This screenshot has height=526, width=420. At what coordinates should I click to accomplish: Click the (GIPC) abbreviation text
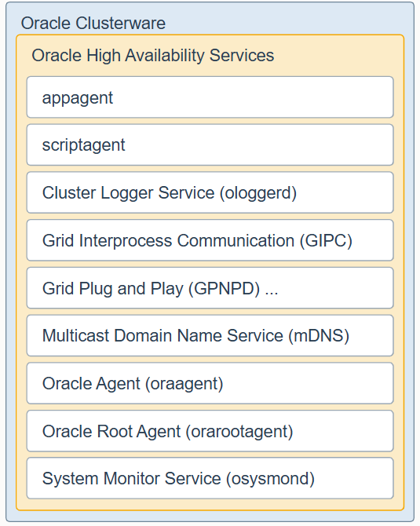(326, 241)
